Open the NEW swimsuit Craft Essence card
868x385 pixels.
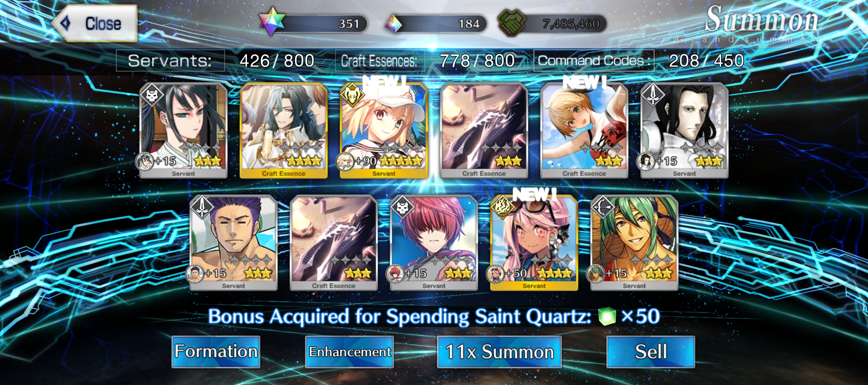tap(584, 130)
